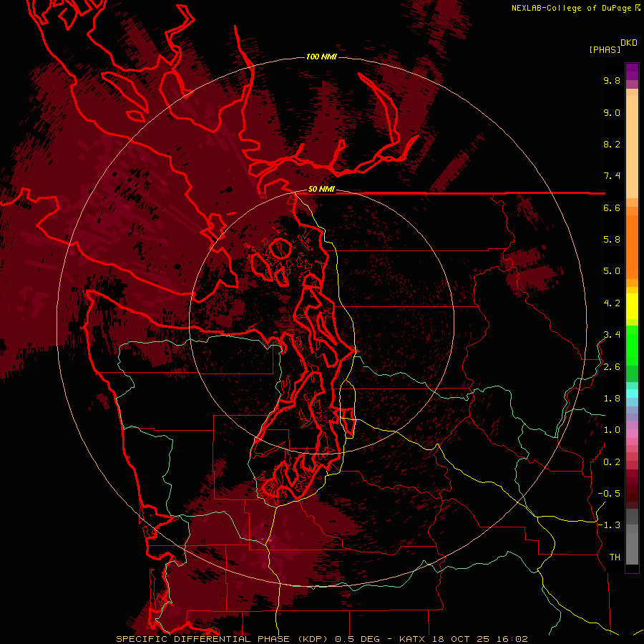Click the purple top segment of the color bar
Viewport: 644px width, 644px height.
tap(632, 72)
